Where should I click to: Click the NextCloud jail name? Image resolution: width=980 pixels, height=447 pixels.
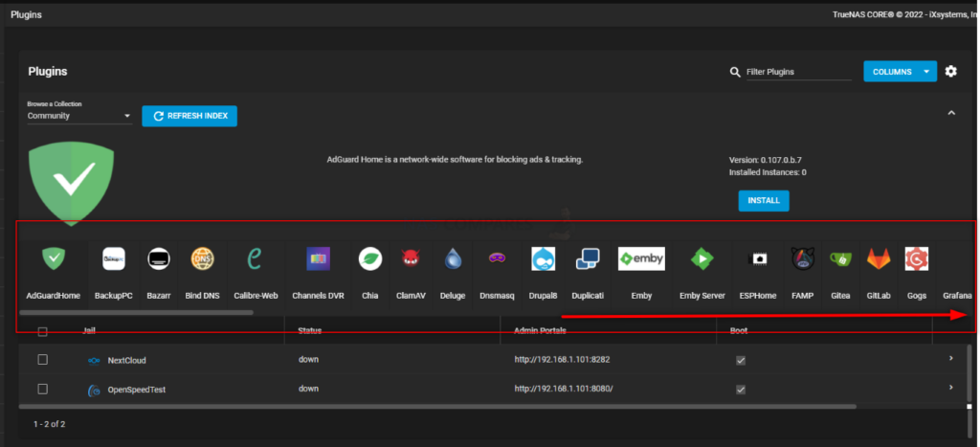coord(127,361)
